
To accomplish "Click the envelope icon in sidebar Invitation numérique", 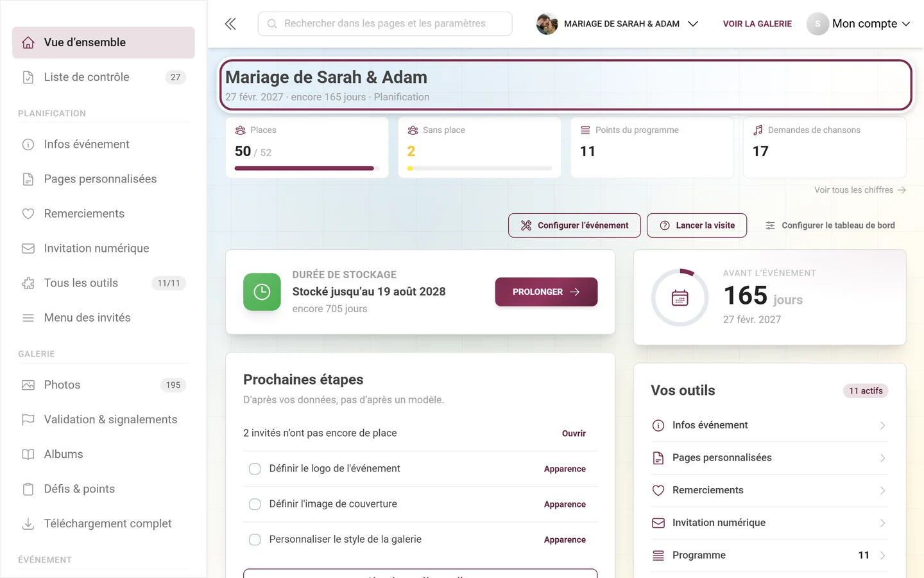I will [x=28, y=249].
